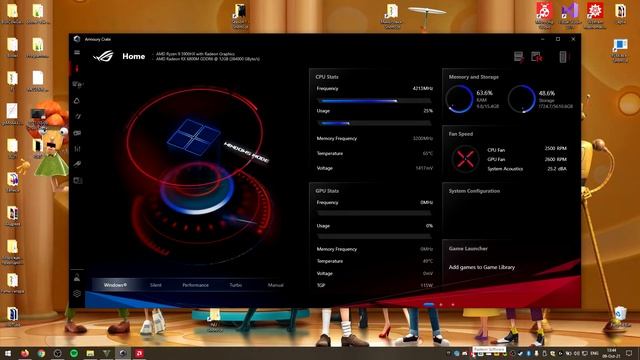Click the Storage usage circular gauge
Image resolution: width=640 pixels, height=360 pixels.
click(522, 99)
